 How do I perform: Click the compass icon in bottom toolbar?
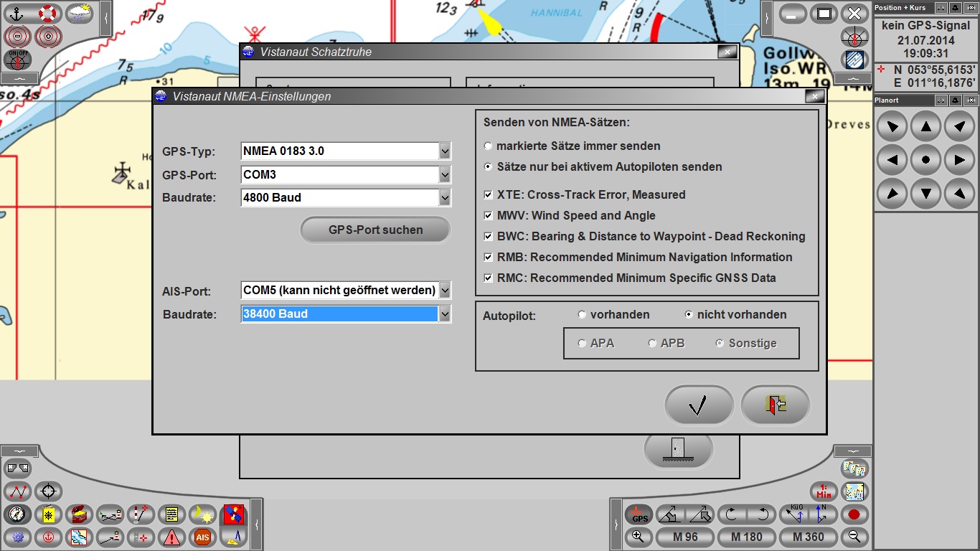18,514
